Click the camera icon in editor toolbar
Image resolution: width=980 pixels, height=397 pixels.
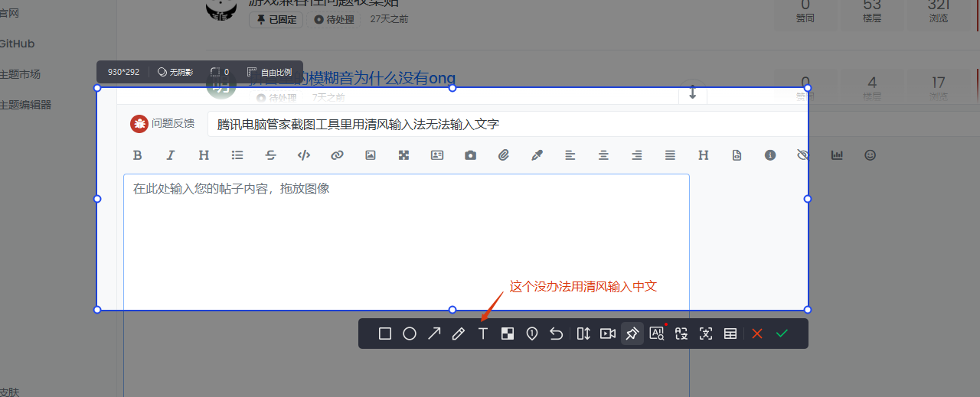(470, 155)
